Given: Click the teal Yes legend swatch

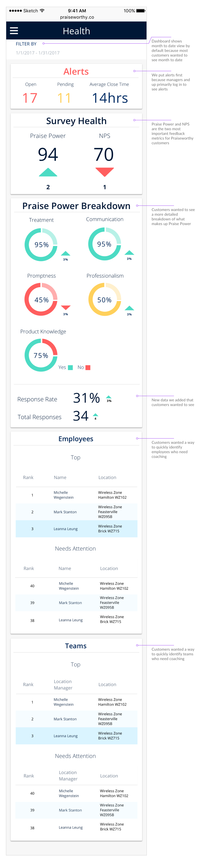Looking at the screenshot, I should [70, 368].
